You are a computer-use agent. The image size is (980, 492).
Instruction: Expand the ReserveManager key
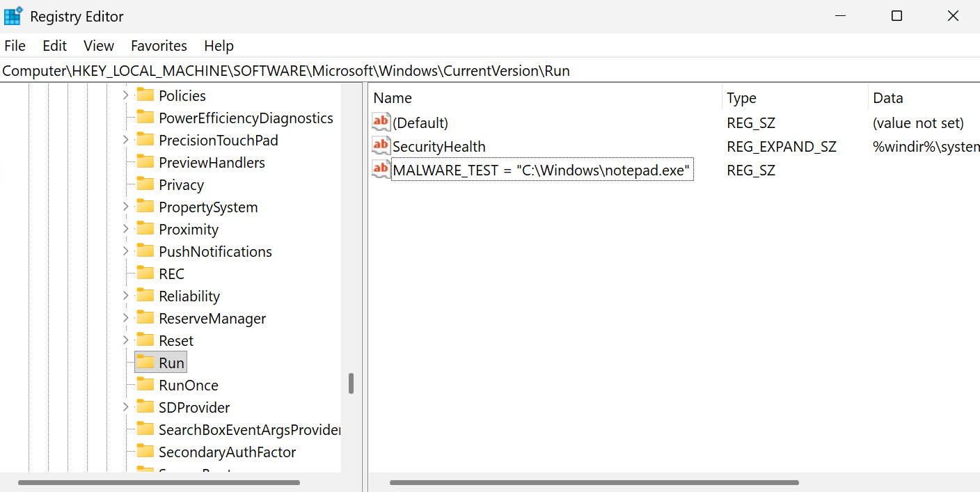click(x=126, y=318)
